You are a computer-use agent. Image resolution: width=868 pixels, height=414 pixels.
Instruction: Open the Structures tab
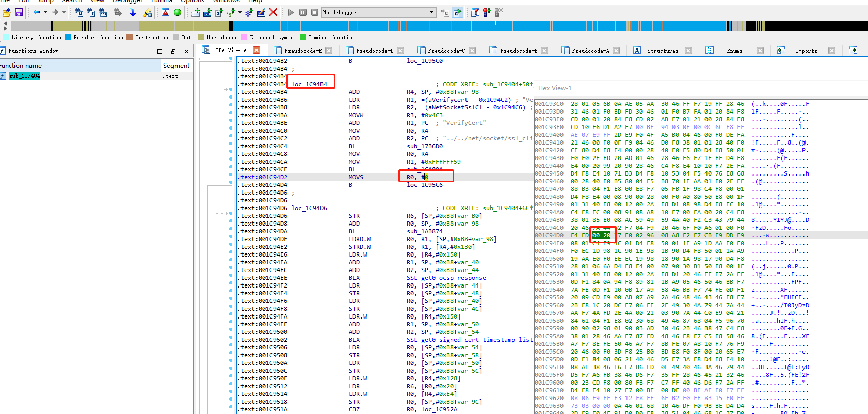[663, 51]
